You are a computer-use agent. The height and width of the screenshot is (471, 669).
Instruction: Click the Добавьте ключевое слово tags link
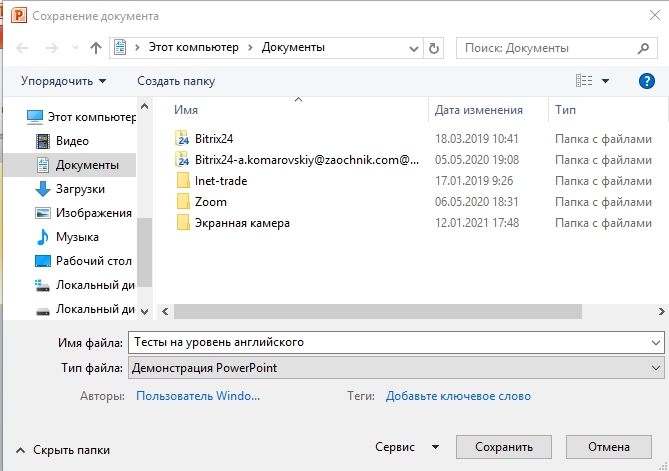pyautogui.click(x=458, y=396)
